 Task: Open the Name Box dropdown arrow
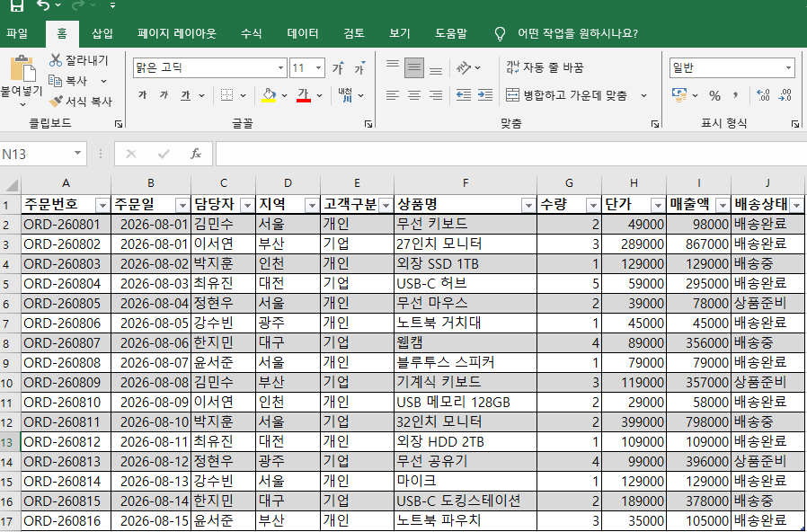point(77,154)
